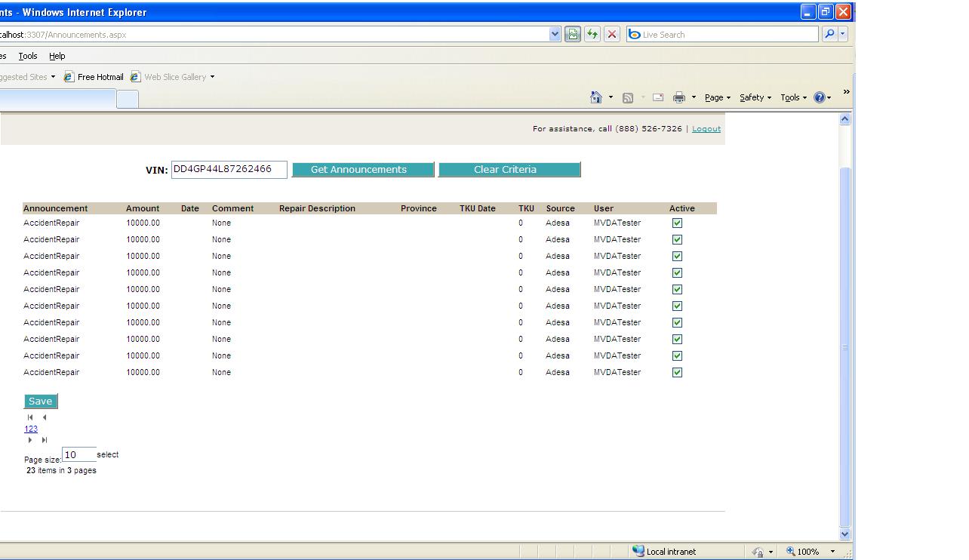Click the address bar URL text
Image resolution: width=969 pixels, height=560 pixels.
tap(63, 35)
